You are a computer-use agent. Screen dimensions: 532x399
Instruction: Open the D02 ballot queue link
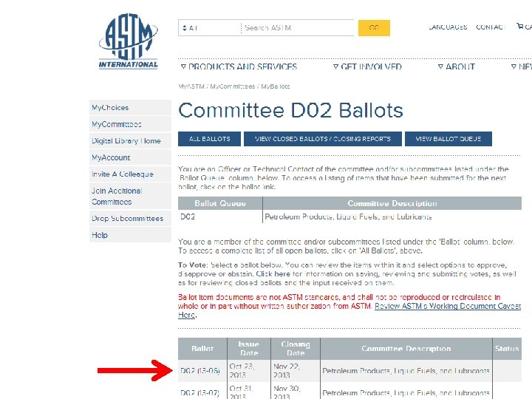(x=188, y=217)
